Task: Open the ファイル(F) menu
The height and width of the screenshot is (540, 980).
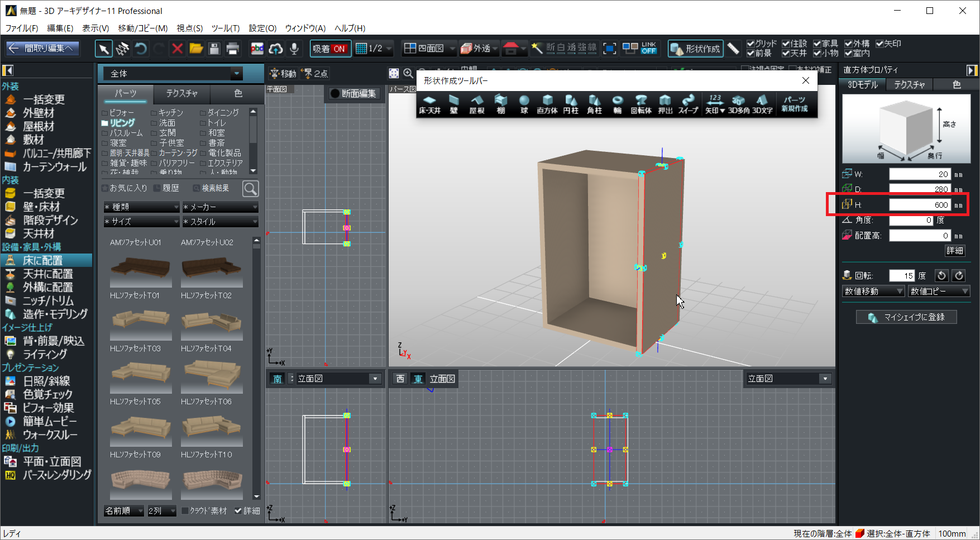Action: [x=22, y=28]
